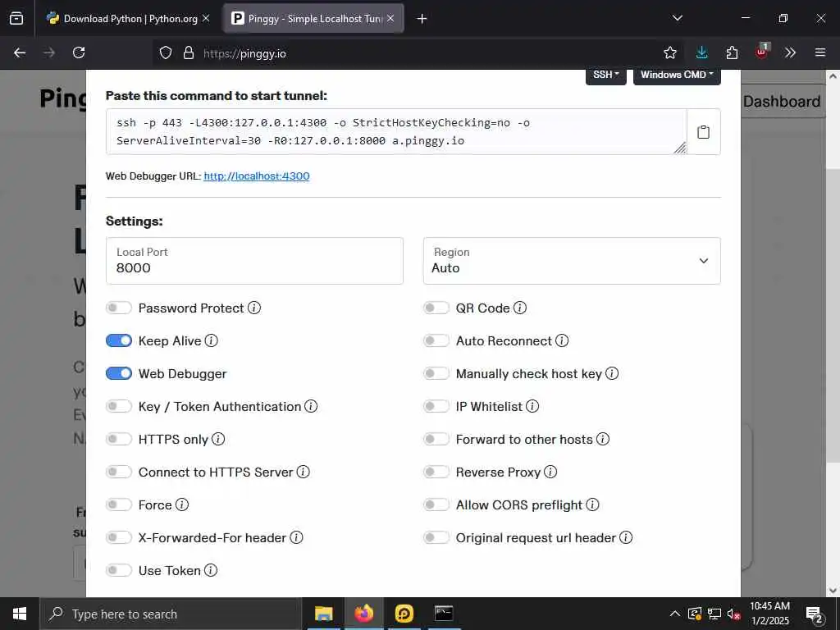Show Forward to other hosts info
Image resolution: width=840 pixels, height=630 pixels.
tap(603, 440)
